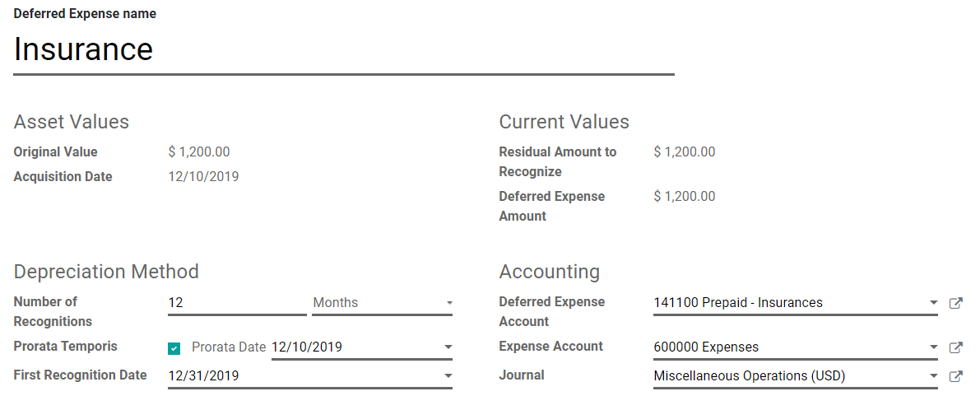Open external link for Expense Account

click(955, 347)
